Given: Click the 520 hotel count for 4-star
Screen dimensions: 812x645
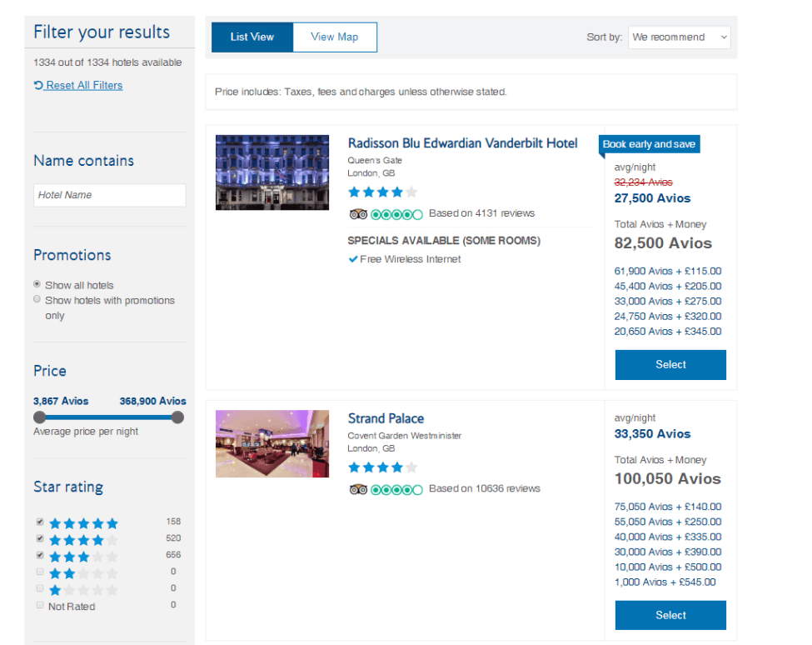Looking at the screenshot, I should 173,538.
